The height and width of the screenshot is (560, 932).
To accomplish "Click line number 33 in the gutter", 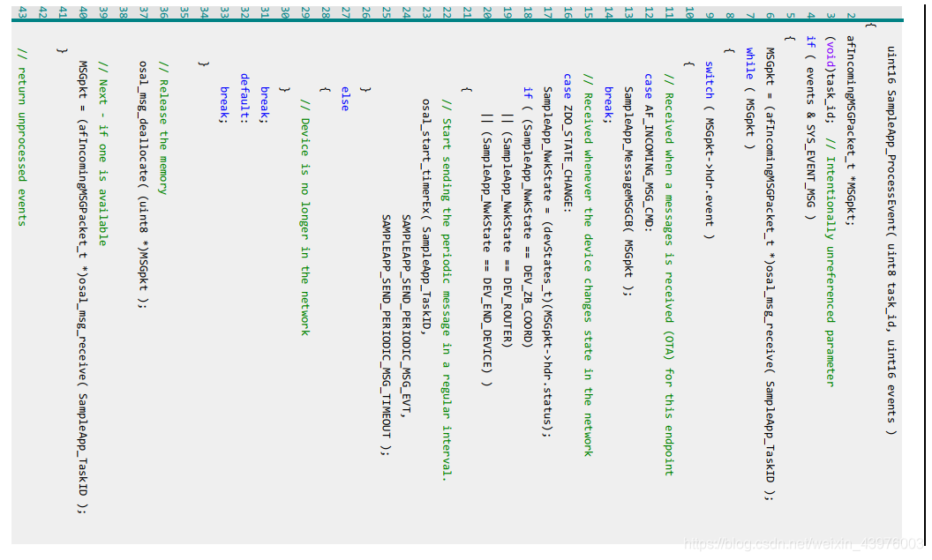I will [x=224, y=12].
